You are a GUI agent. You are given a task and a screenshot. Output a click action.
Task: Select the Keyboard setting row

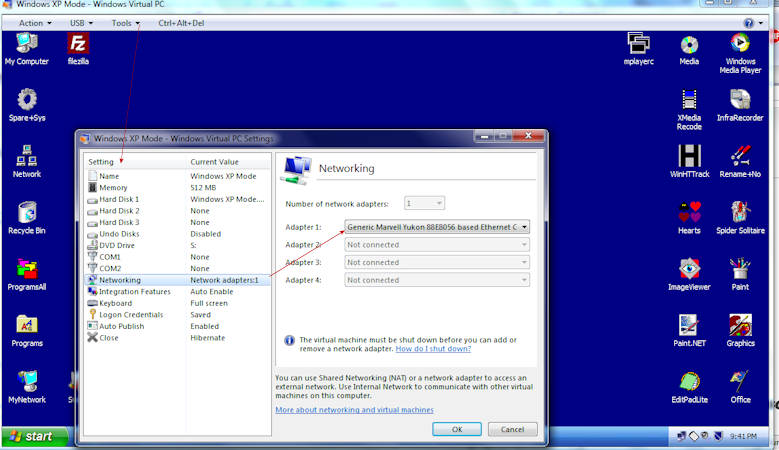click(178, 303)
